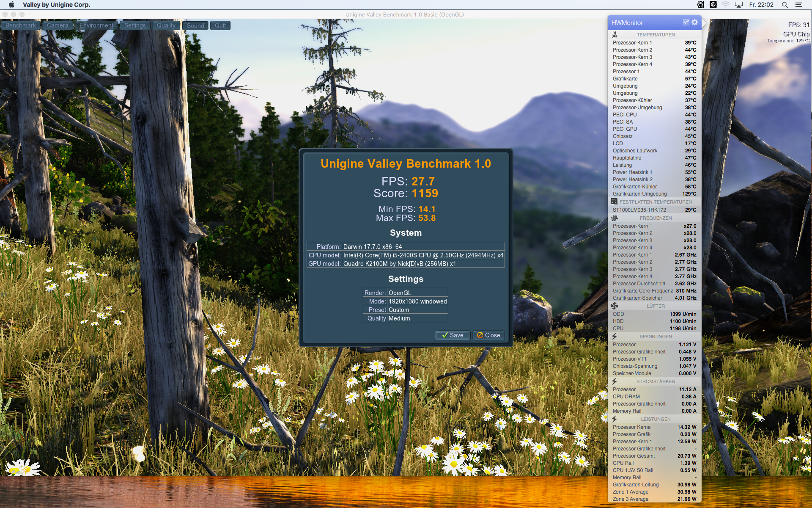Select the CPU DRAM current row
This screenshot has height=508, width=812.
(655, 397)
